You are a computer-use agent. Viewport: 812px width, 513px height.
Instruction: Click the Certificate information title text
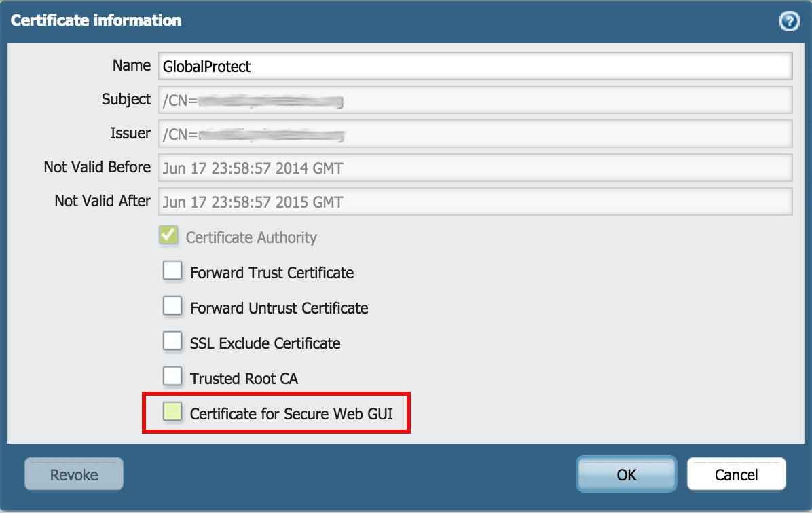tap(96, 20)
